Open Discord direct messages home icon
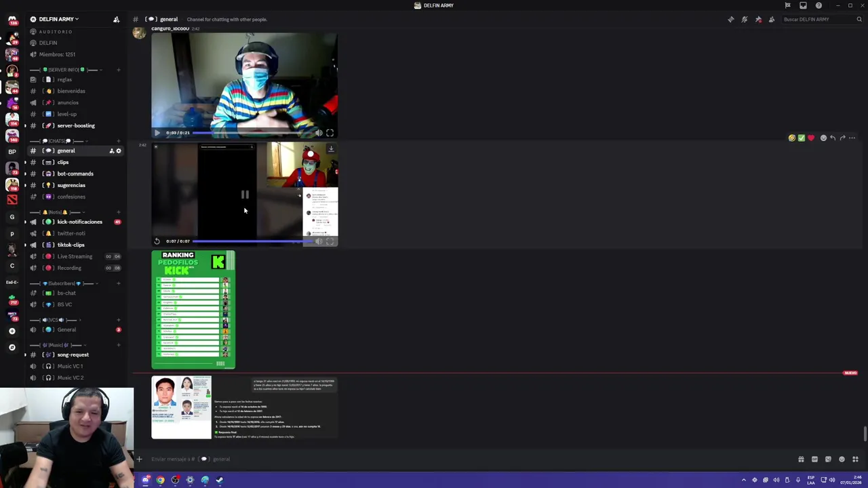 tap(12, 19)
